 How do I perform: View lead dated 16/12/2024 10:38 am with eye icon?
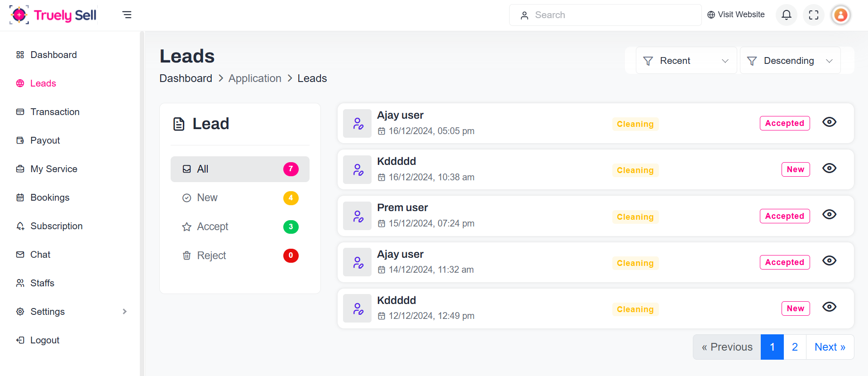click(x=829, y=168)
